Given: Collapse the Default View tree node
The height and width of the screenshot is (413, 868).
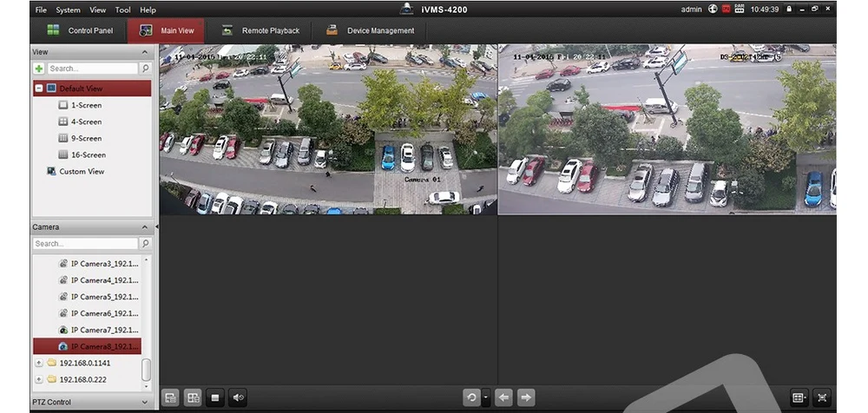Looking at the screenshot, I should [39, 88].
